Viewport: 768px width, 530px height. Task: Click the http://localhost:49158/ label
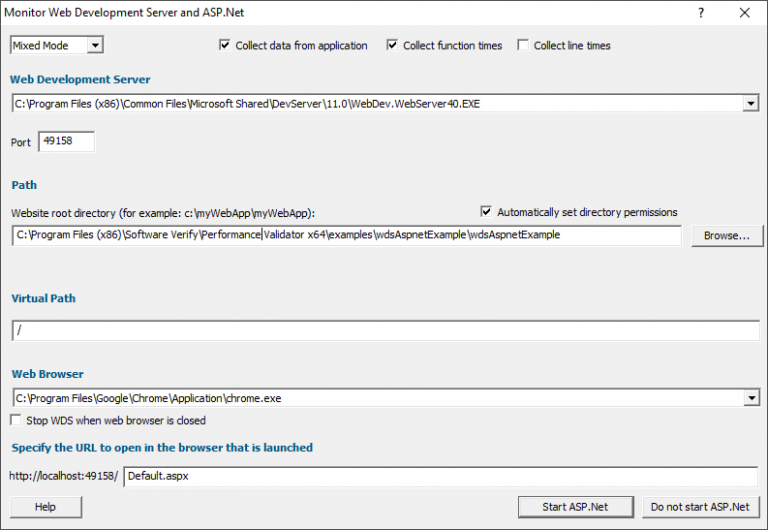(x=64, y=476)
